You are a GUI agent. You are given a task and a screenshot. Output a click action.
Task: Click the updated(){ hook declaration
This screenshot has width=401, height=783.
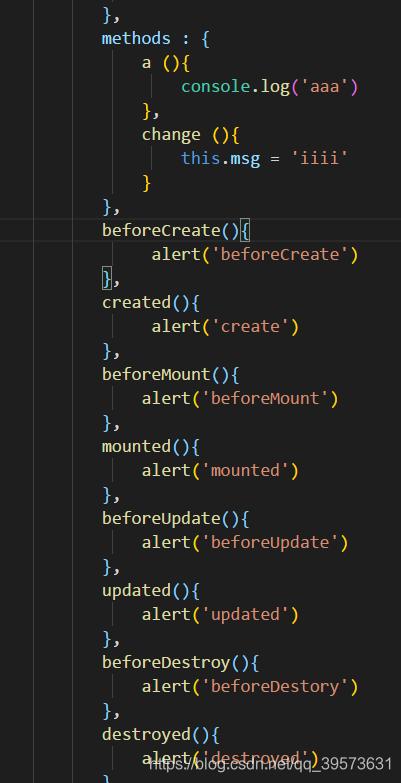tap(151, 590)
